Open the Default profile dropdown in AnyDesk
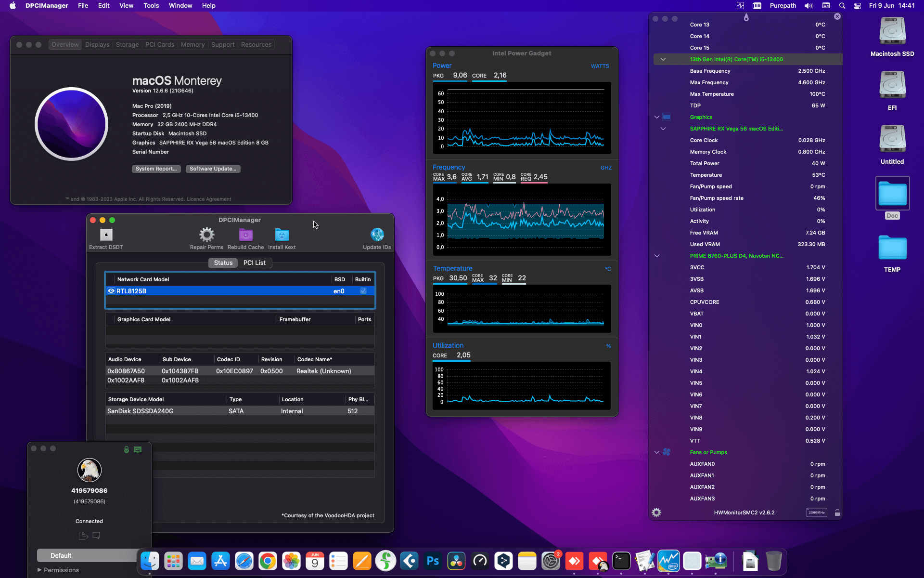This screenshot has height=578, width=924. pyautogui.click(x=88, y=555)
